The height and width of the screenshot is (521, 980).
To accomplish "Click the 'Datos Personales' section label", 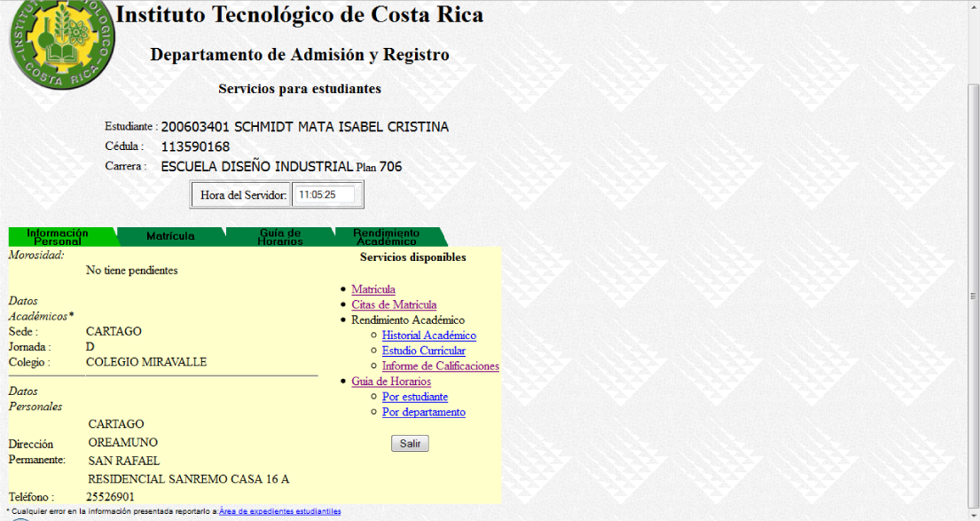I will coord(35,399).
